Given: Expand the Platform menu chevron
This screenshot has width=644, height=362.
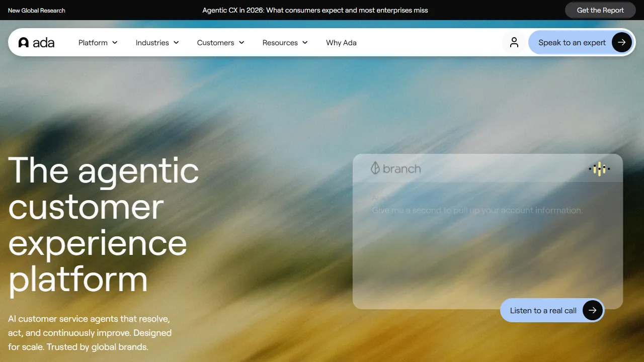Looking at the screenshot, I should point(115,43).
